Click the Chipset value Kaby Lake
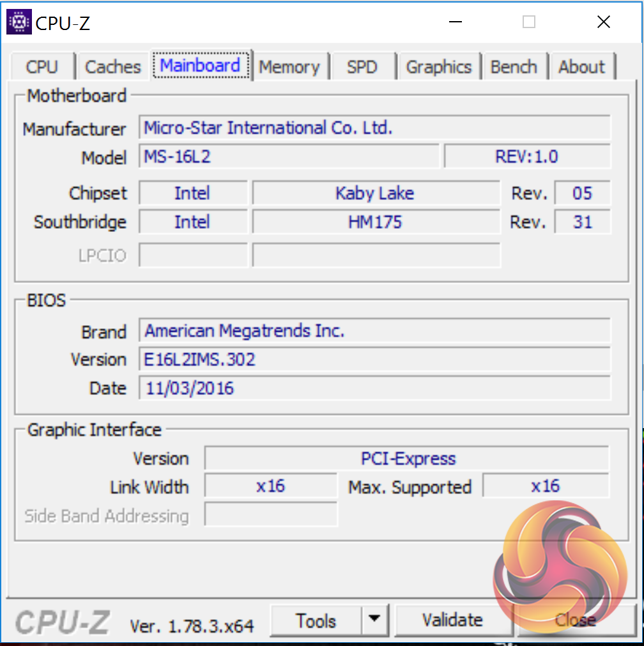Image resolution: width=644 pixels, height=646 pixels. [376, 193]
